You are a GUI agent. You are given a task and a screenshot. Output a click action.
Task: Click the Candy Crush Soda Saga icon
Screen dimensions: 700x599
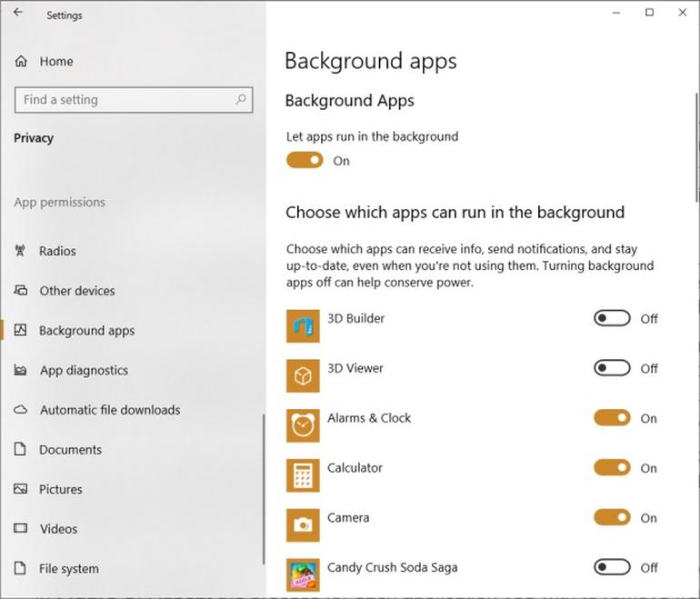pos(303,574)
